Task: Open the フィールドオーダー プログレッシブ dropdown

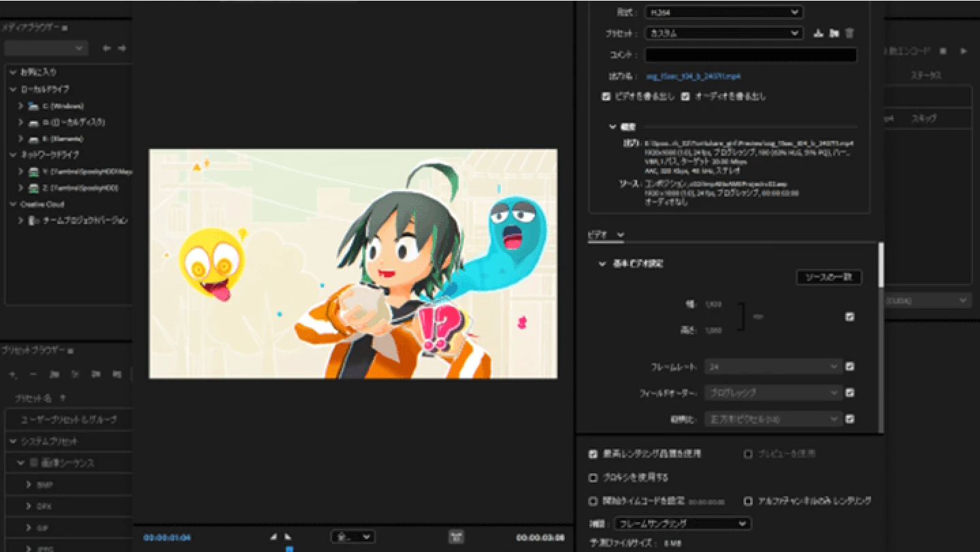Action: pyautogui.click(x=774, y=393)
